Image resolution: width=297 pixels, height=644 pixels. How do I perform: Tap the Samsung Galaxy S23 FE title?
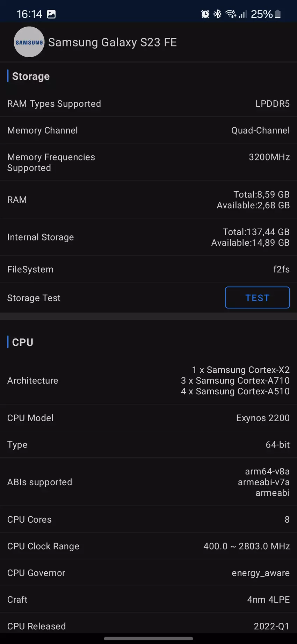tap(112, 42)
